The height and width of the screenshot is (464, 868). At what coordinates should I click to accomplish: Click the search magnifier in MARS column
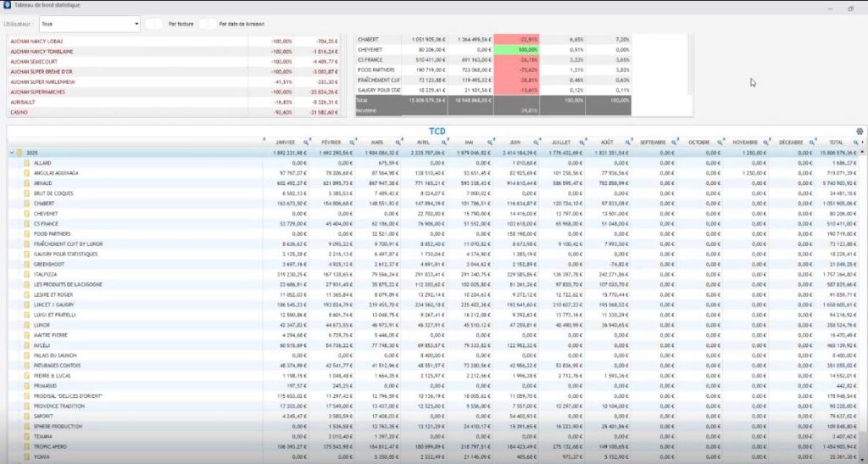click(x=398, y=143)
